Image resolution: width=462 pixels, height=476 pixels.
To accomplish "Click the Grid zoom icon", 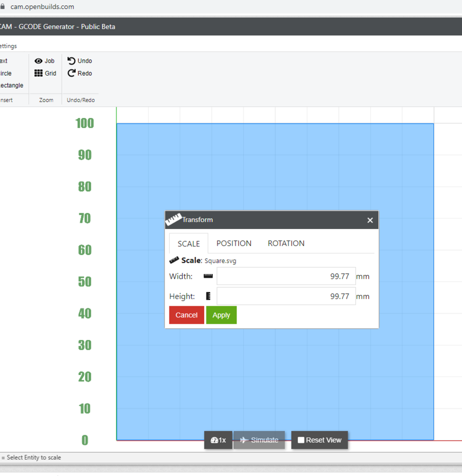I will pyautogui.click(x=39, y=74).
